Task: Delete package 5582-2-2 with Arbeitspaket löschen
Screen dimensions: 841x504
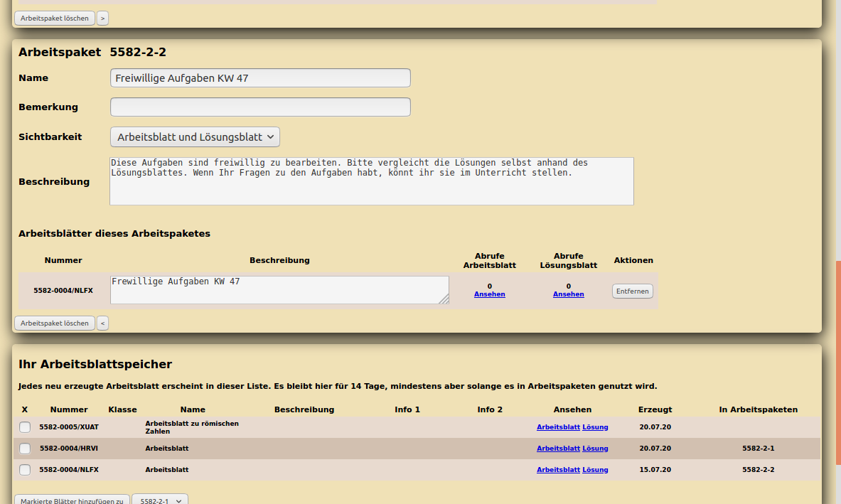Action: pos(55,323)
